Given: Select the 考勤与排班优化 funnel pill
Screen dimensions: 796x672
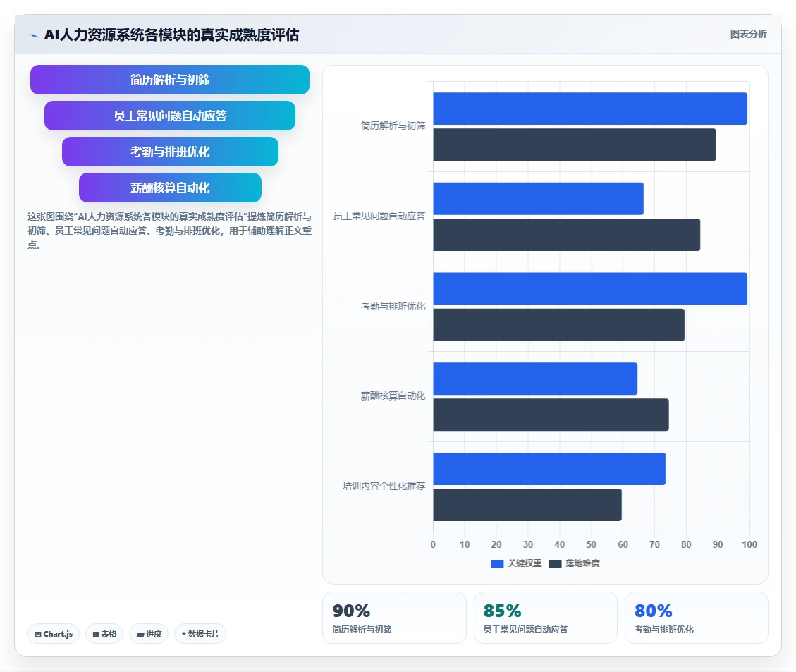Looking at the screenshot, I should point(170,152).
